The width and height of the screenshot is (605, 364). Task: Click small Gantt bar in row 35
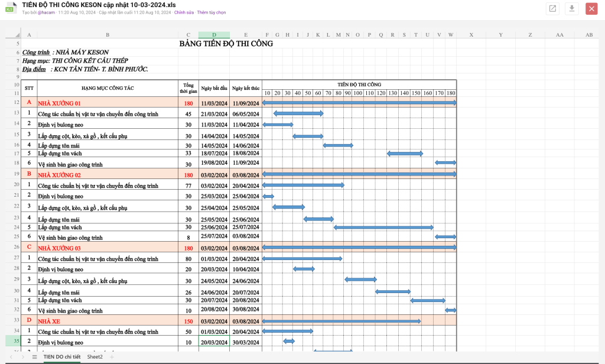pyautogui.click(x=289, y=341)
